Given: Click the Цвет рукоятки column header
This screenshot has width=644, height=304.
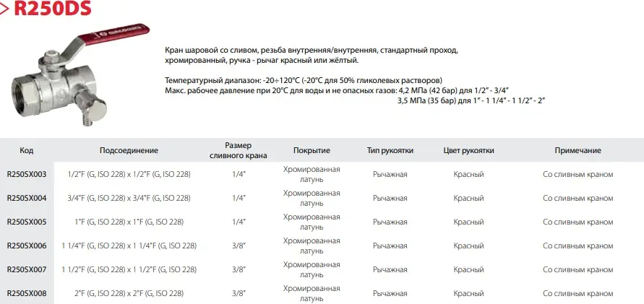Looking at the screenshot, I should (x=468, y=151).
